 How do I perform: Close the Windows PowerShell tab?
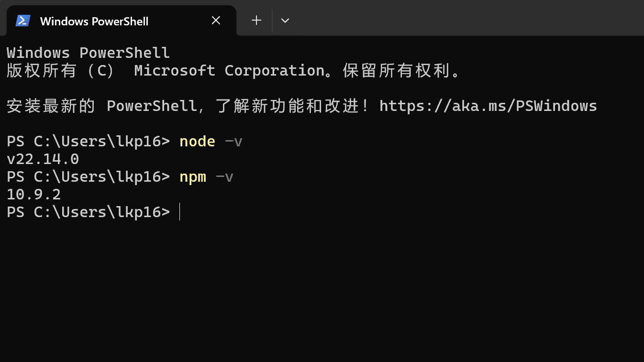click(x=216, y=20)
